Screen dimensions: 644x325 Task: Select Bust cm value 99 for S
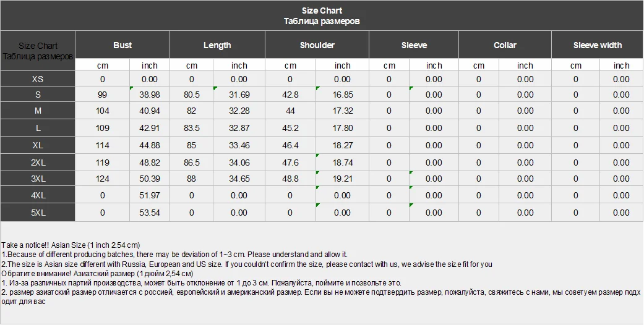click(x=102, y=95)
